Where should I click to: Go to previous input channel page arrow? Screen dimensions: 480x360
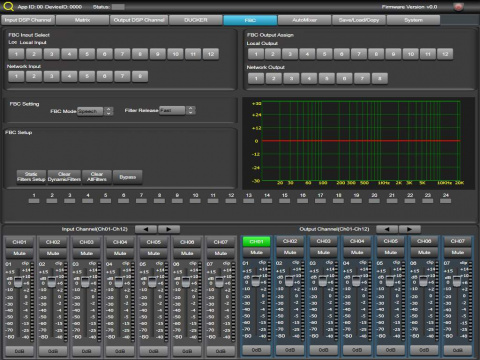point(146,229)
